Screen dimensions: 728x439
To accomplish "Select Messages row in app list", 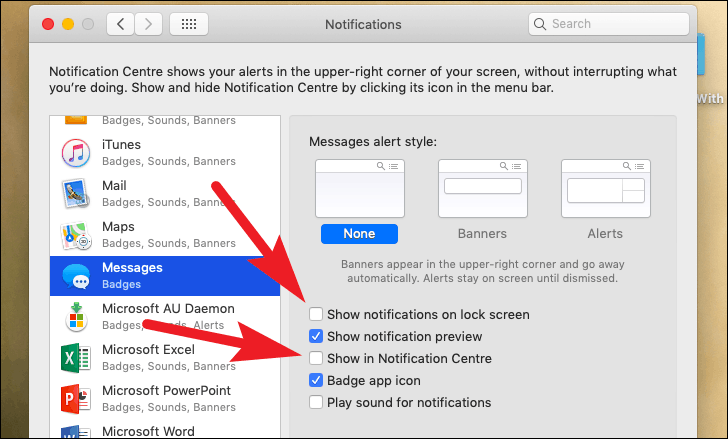I will coord(165,276).
